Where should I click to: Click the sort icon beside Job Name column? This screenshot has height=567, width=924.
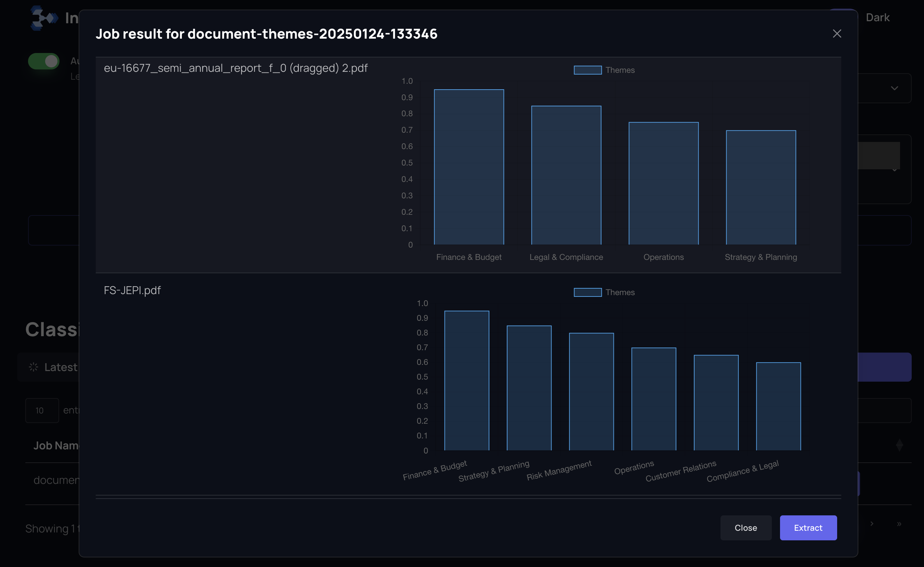[899, 446]
